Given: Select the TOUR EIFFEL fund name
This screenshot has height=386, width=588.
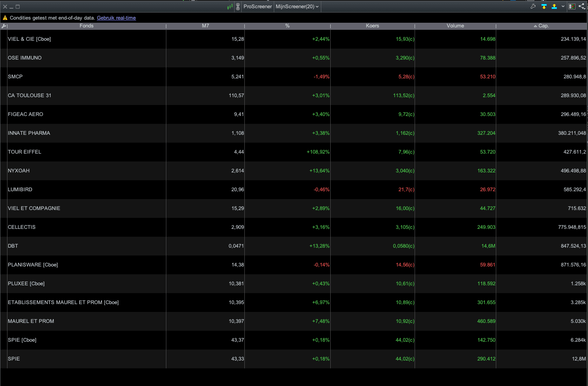Looking at the screenshot, I should coord(24,152).
